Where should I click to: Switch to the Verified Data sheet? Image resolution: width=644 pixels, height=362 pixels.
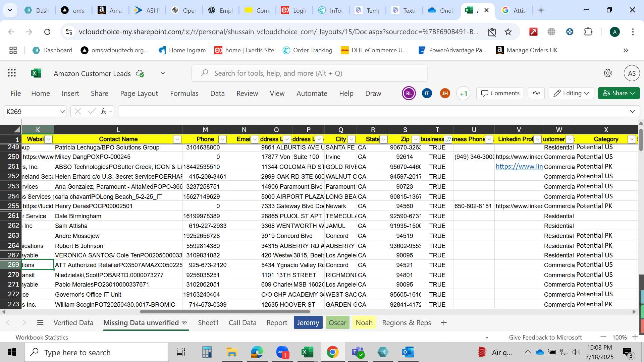coord(73,323)
